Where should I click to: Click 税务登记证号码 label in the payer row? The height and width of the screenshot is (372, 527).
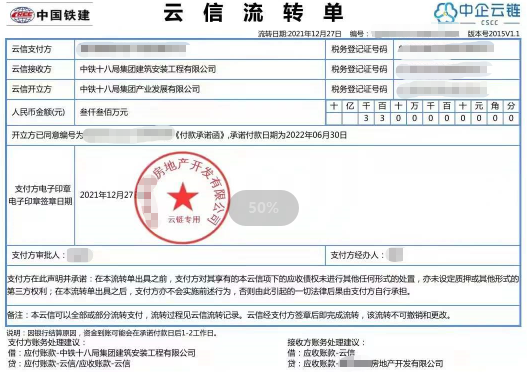point(359,49)
